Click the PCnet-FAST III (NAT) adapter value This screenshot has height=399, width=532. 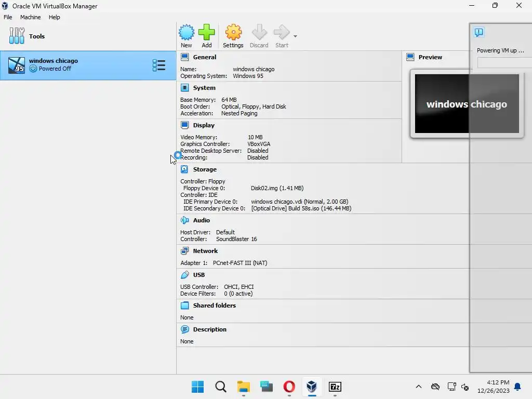coord(240,263)
